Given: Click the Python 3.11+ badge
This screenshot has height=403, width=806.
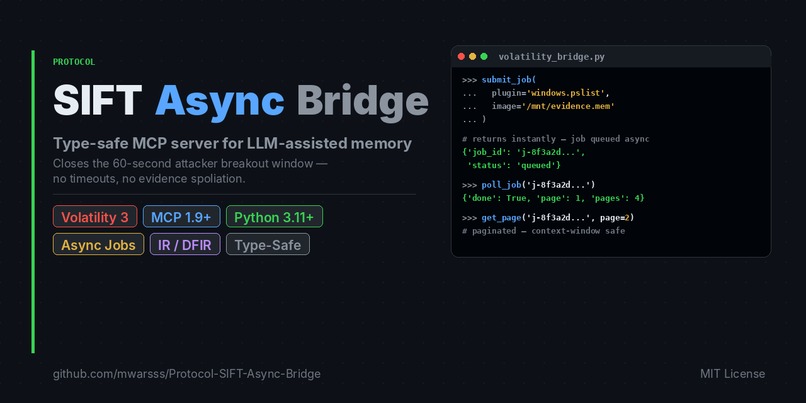Looking at the screenshot, I should (274, 216).
